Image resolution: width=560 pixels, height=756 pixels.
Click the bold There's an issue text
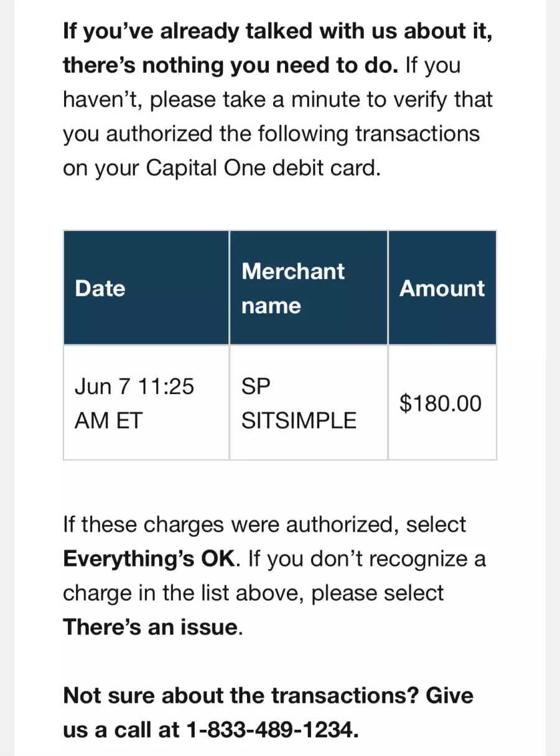point(150,627)
